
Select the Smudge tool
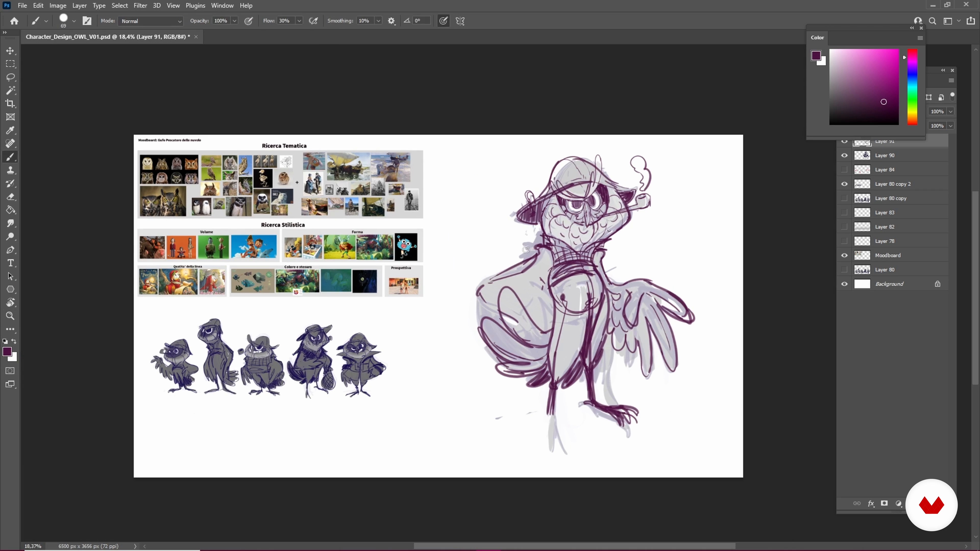click(x=10, y=223)
